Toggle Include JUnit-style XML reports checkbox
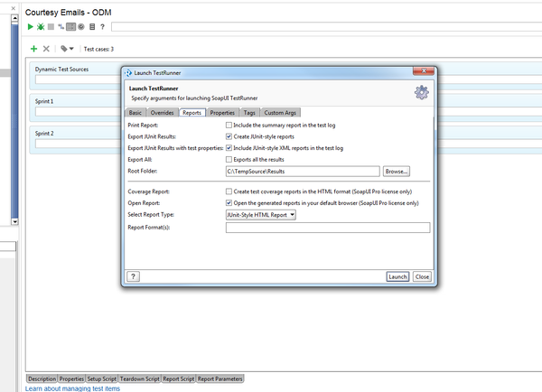 [229, 148]
